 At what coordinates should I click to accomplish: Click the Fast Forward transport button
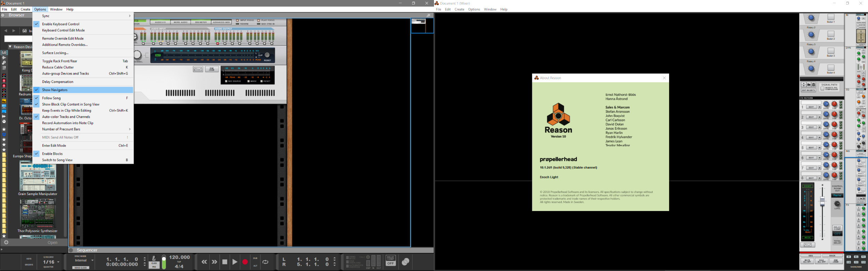coord(215,262)
